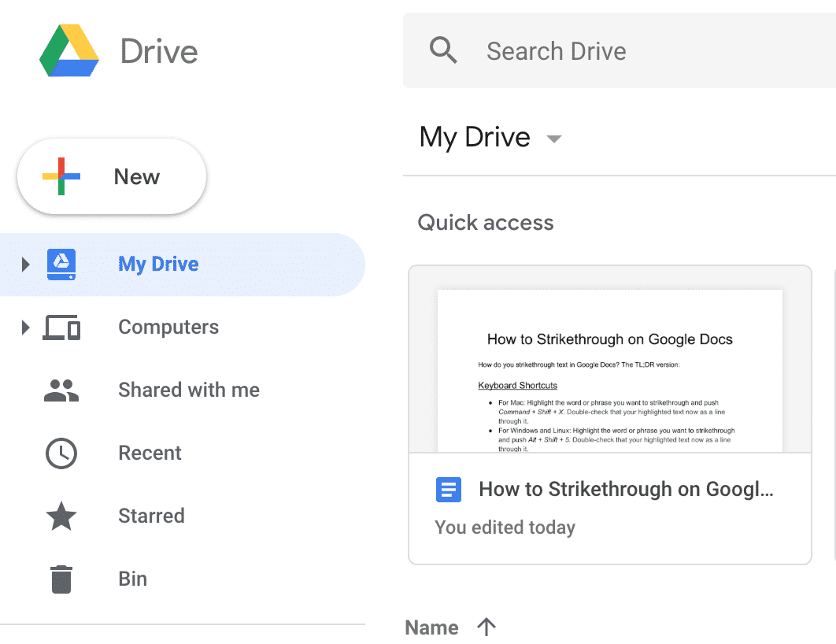
Task: Click the blue Google Docs file icon
Action: pos(449,490)
